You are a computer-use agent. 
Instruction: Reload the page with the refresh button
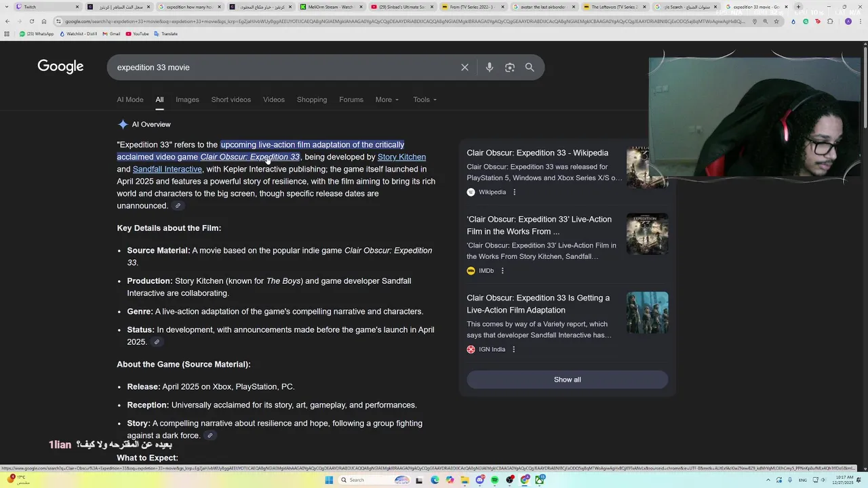[31, 22]
